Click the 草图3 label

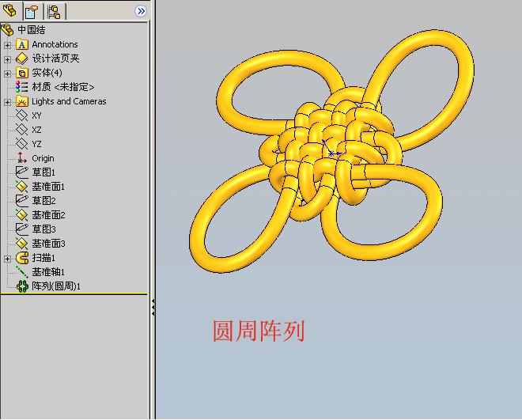click(x=43, y=229)
